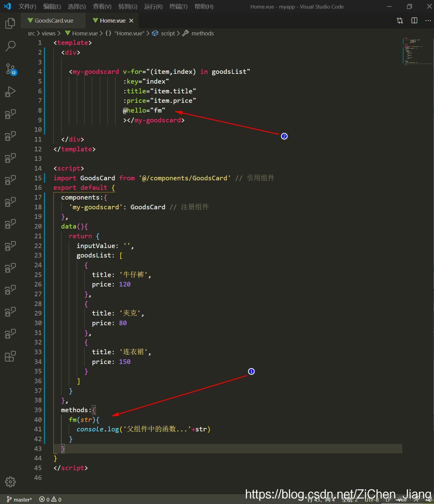Click the VS Code logo icon
The height and width of the screenshot is (504, 434).
7,6
